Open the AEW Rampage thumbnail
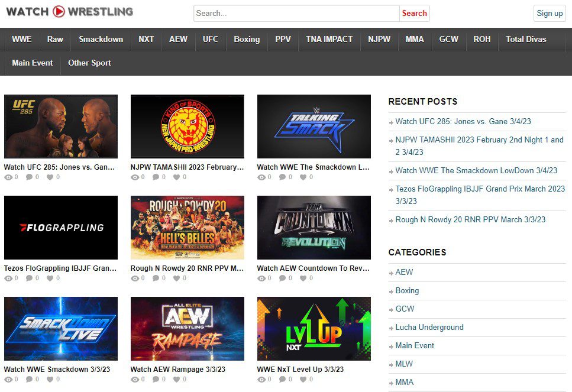 tap(188, 329)
